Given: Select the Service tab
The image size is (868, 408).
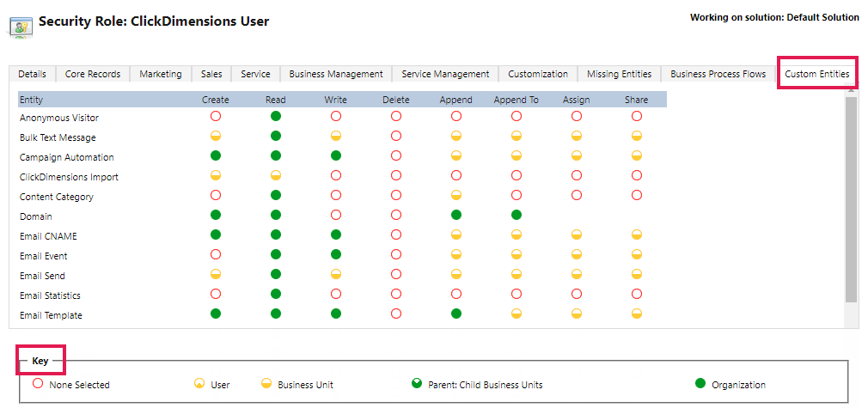Looking at the screenshot, I should click(x=256, y=74).
